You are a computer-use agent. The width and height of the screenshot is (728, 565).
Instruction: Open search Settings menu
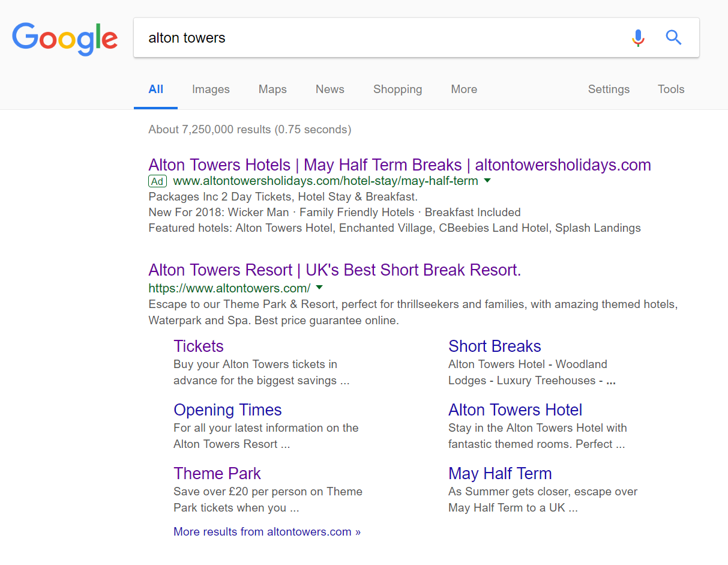609,89
